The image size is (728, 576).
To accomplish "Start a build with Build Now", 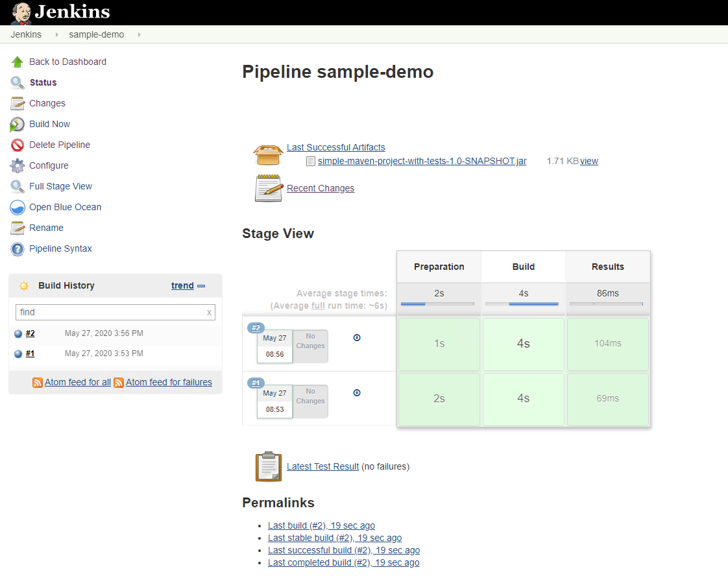I will point(50,125).
